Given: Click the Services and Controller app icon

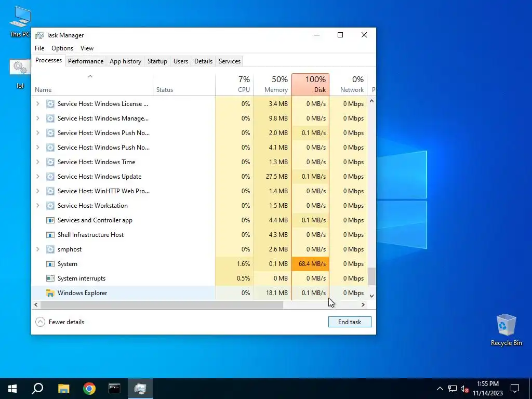Looking at the screenshot, I should click(50, 220).
